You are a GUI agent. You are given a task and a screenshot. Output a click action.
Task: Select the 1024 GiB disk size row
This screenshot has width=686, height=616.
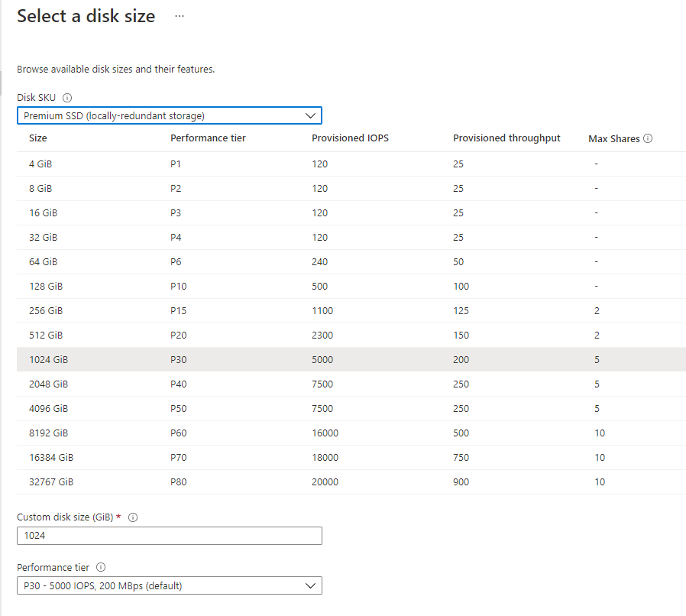click(x=351, y=360)
